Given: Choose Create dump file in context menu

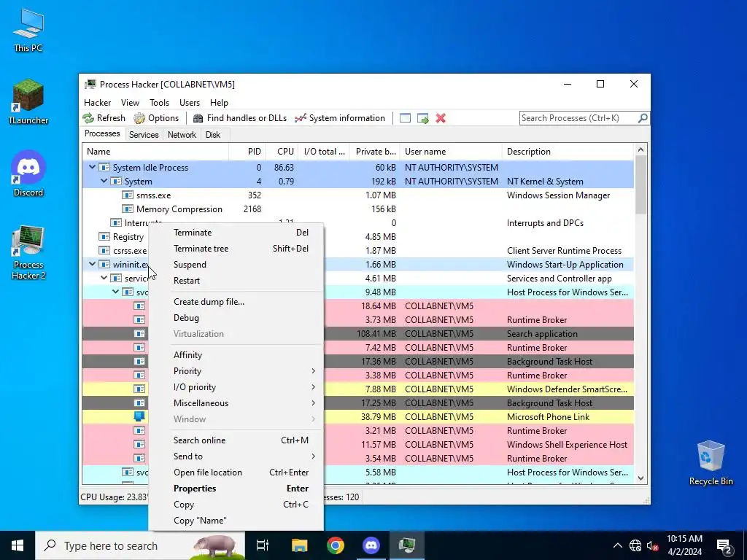Looking at the screenshot, I should [x=236, y=302].
